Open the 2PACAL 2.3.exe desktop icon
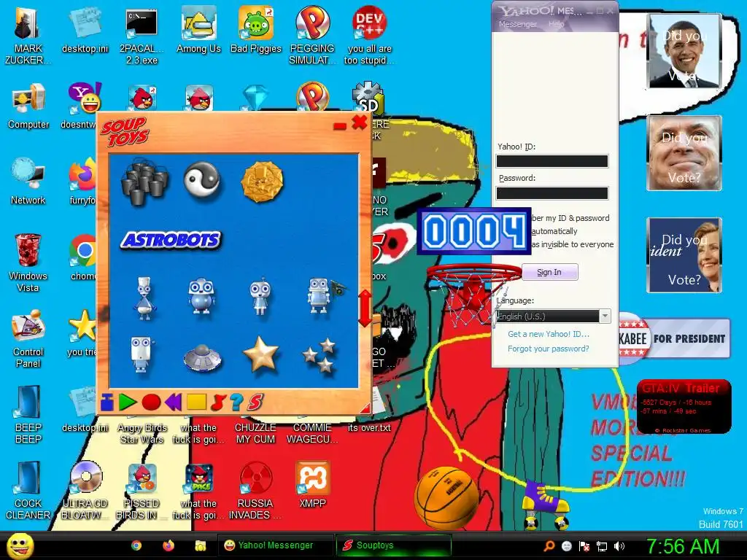The height and width of the screenshot is (560, 747). coord(142,36)
